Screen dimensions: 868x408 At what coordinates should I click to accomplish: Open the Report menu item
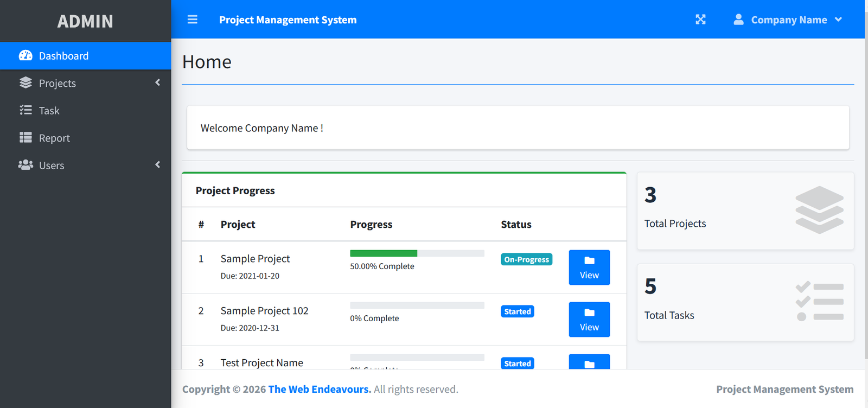coord(54,138)
